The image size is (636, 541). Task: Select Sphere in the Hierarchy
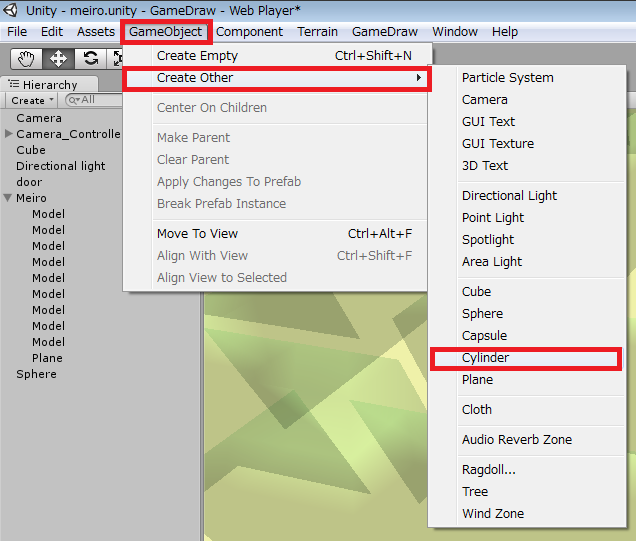click(37, 374)
